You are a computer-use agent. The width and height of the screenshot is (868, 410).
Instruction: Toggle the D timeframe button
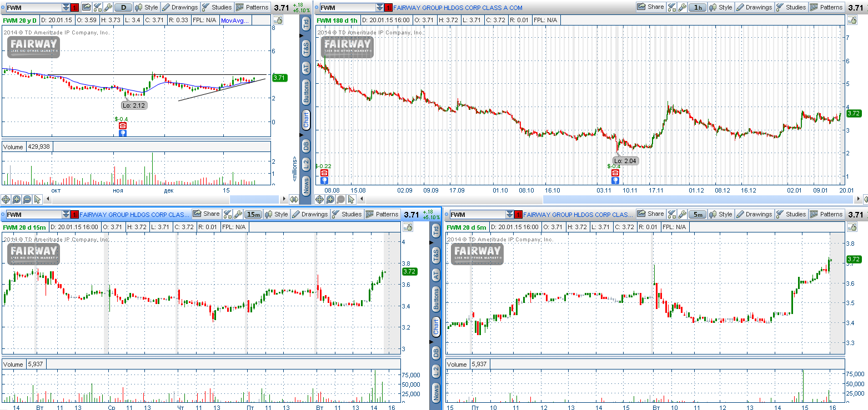123,8
